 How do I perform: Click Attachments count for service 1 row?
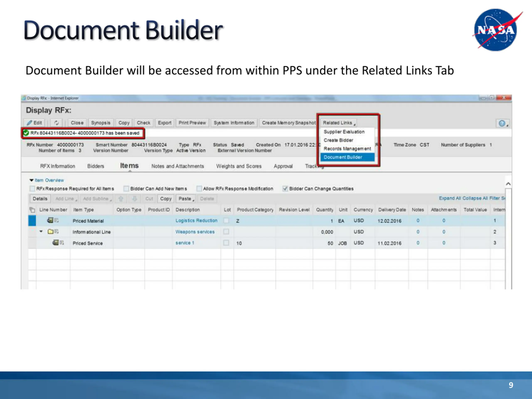444,243
